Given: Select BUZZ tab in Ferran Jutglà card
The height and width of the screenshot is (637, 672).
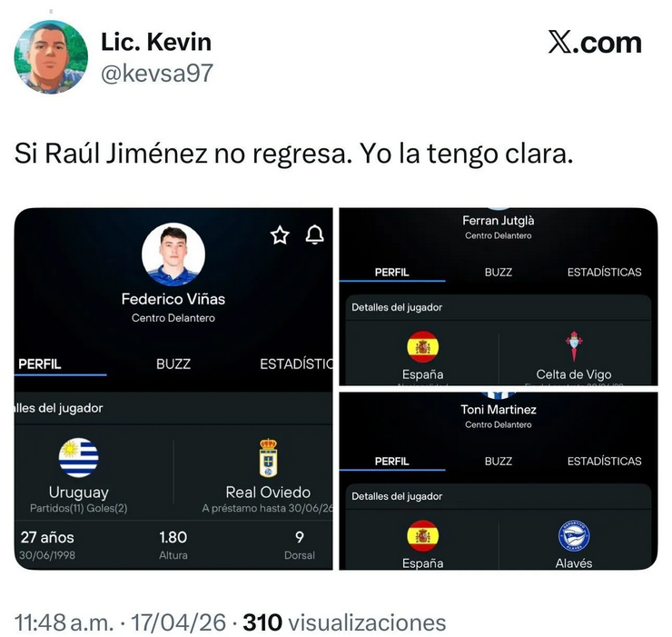Looking at the screenshot, I should pos(498,273).
